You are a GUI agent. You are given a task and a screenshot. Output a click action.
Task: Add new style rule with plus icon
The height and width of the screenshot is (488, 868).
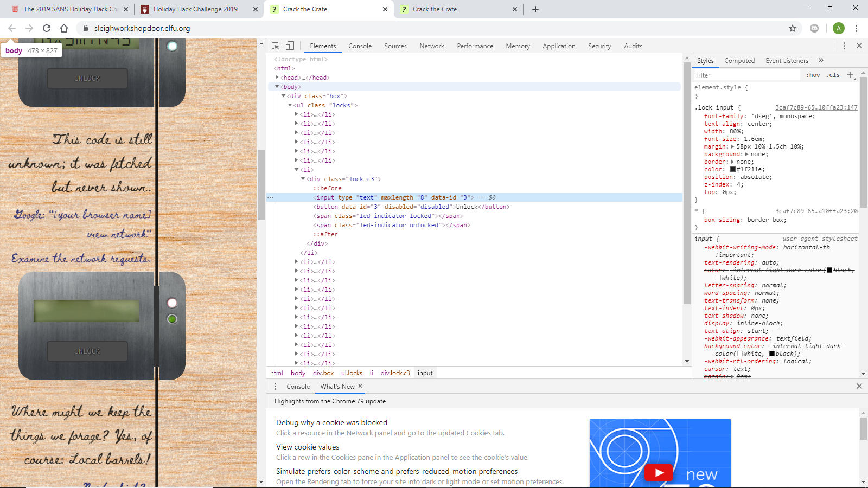click(850, 75)
